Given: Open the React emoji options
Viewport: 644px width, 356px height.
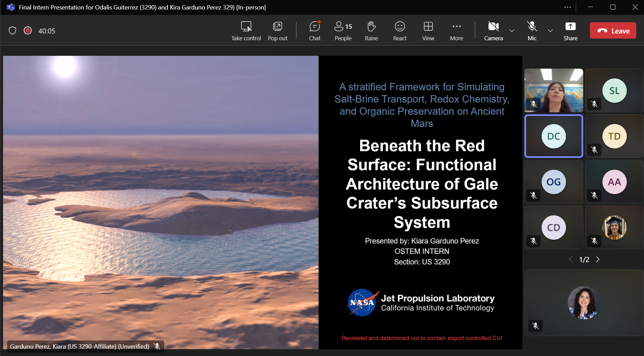Looking at the screenshot, I should click(x=400, y=30).
